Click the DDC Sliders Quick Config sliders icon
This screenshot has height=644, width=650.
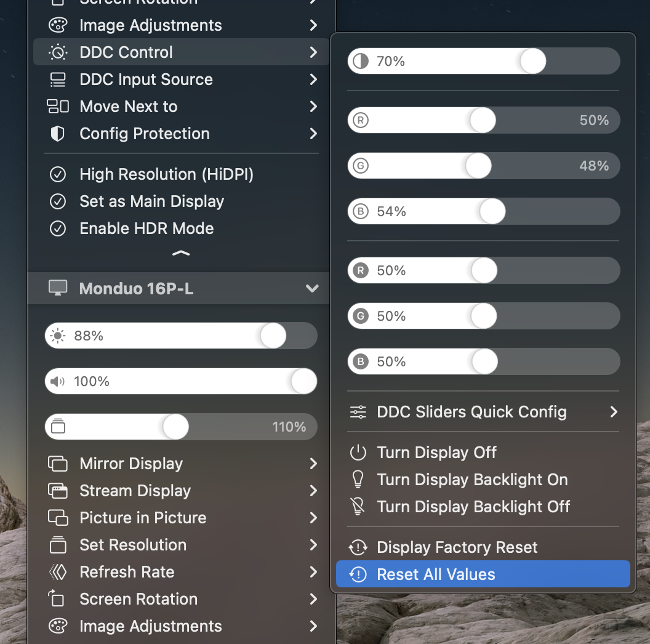pos(358,412)
